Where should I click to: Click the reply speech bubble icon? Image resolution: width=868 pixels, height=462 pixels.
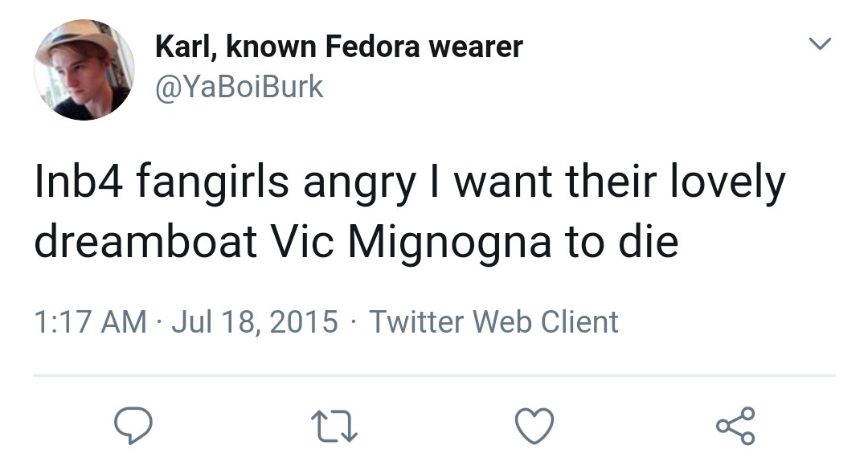[133, 426]
